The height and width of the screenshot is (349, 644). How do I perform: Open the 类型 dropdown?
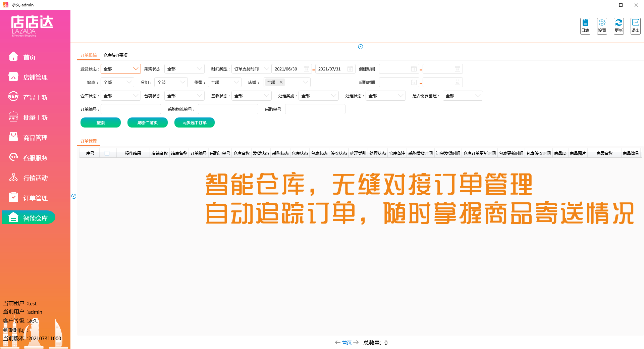(225, 82)
